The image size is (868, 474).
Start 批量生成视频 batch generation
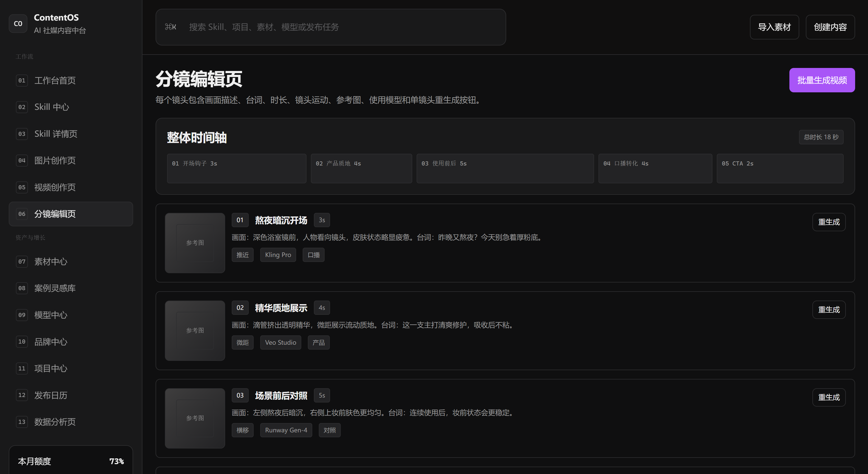pos(822,80)
